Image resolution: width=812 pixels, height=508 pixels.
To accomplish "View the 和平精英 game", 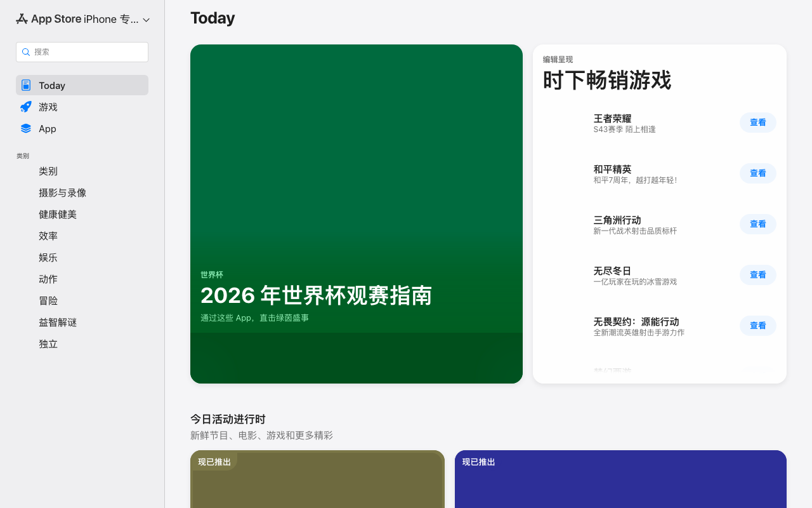I will point(758,173).
